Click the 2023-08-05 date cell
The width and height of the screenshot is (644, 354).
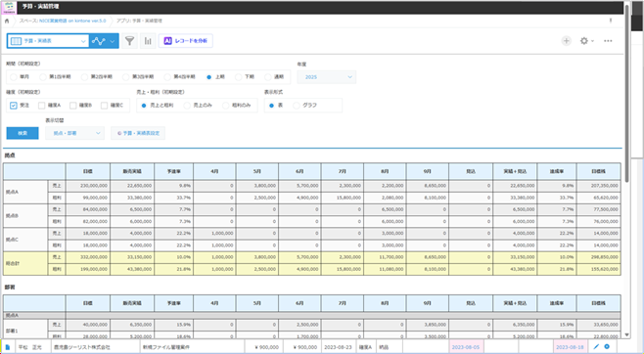[466, 347]
